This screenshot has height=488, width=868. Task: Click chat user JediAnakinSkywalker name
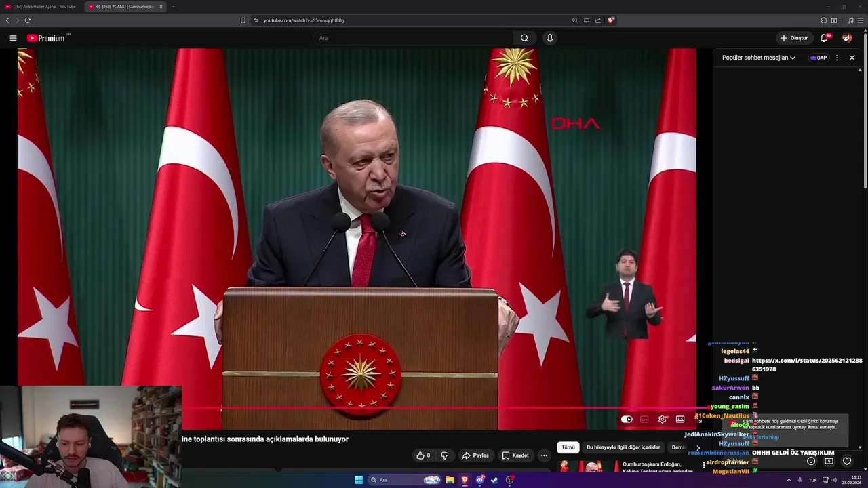717,434
